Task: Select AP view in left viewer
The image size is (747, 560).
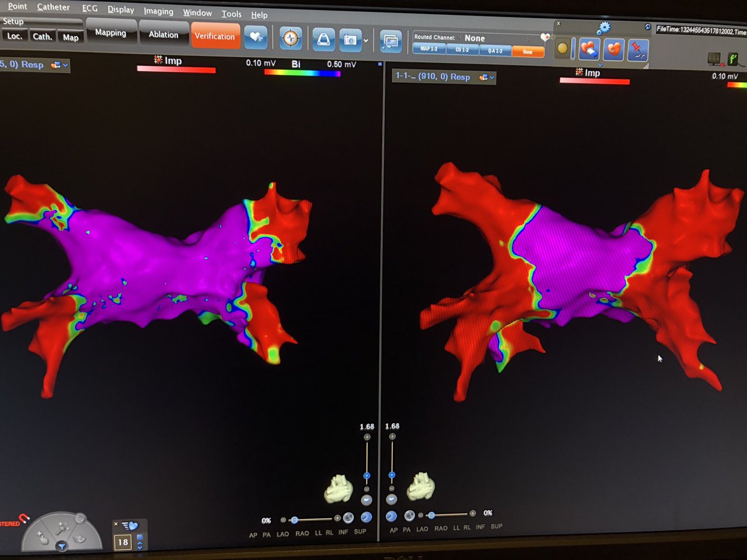Action: [253, 535]
